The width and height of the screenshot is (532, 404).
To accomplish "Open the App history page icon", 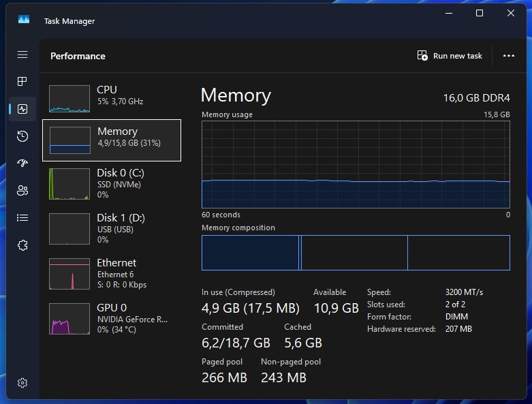I will (x=22, y=136).
